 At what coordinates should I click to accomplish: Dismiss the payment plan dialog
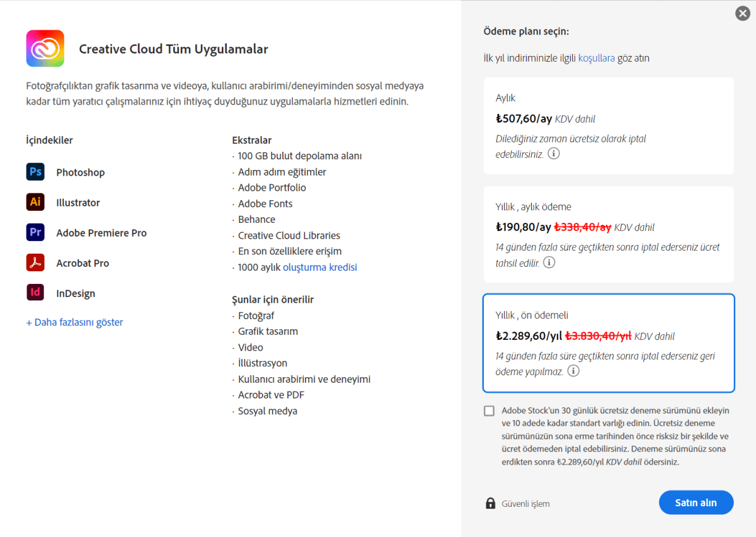742,13
